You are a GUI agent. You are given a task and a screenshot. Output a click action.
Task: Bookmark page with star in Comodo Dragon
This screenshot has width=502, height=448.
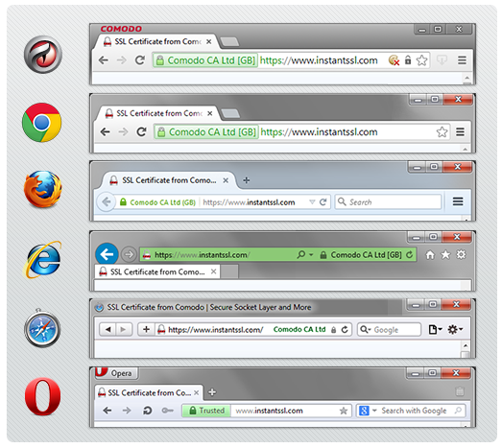pos(422,60)
